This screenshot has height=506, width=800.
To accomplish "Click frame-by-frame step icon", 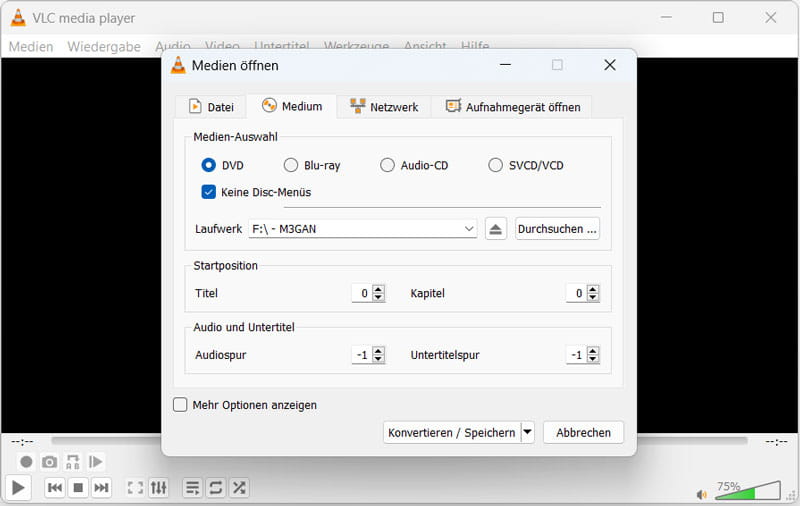I will pos(95,462).
